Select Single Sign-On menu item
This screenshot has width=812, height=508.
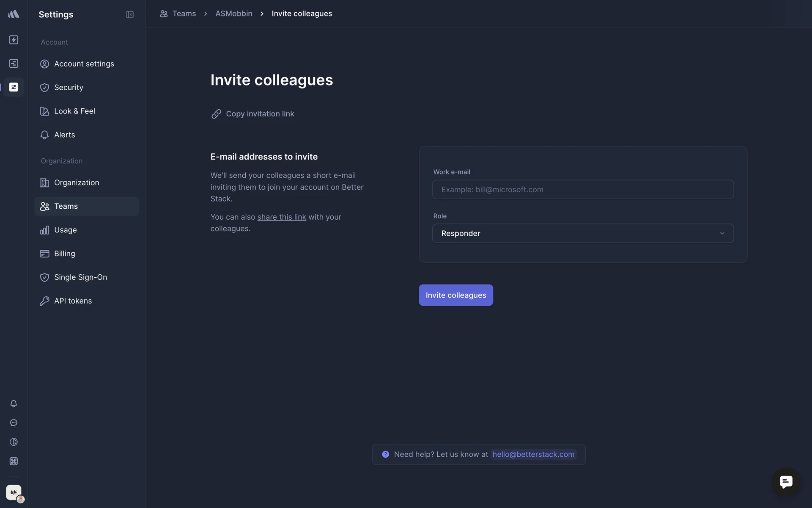[x=80, y=277]
